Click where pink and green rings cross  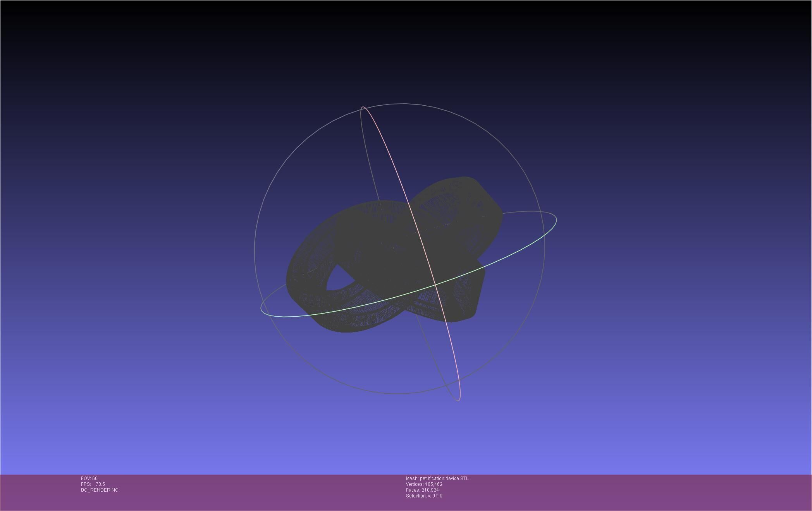[x=435, y=285]
